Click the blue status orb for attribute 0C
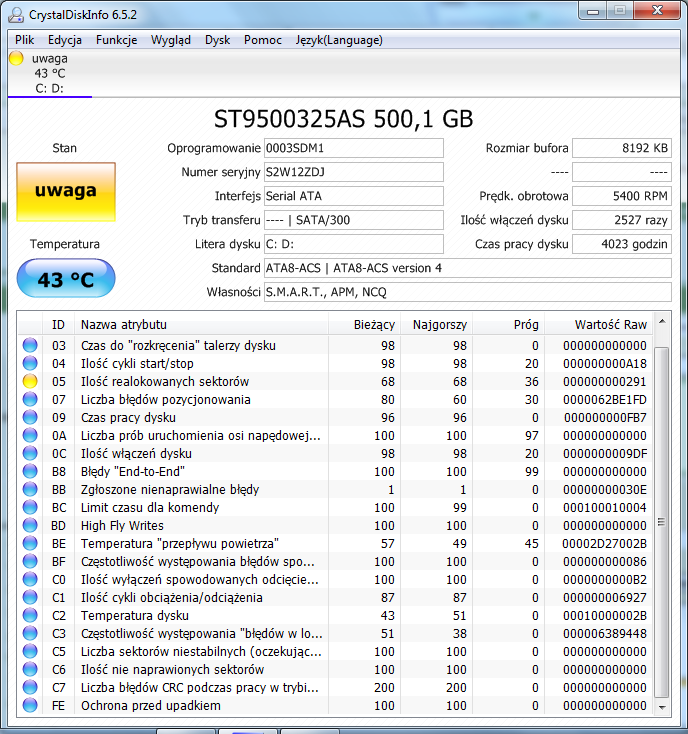 [x=30, y=453]
